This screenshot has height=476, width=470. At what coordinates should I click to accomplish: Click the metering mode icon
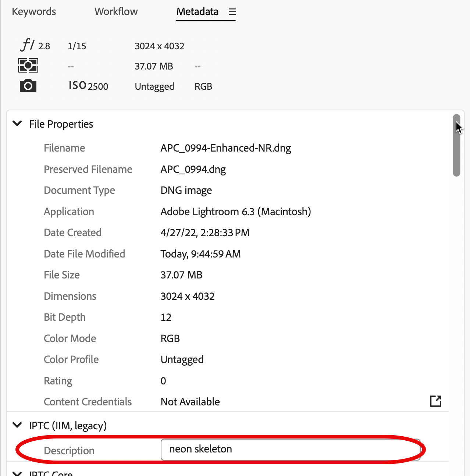[x=28, y=65]
